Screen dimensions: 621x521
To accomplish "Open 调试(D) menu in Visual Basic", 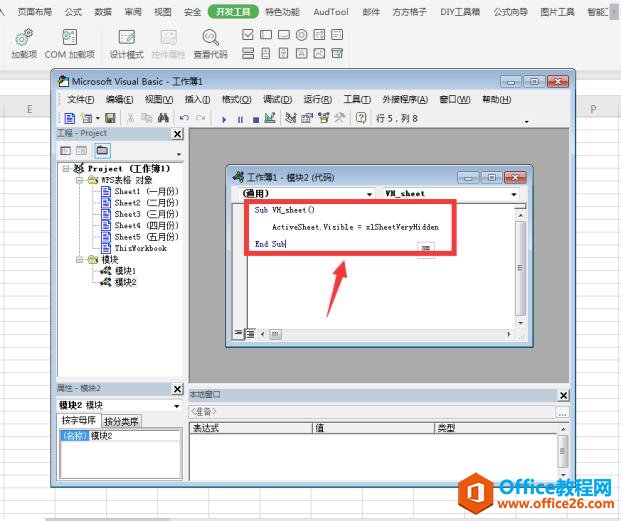I will pos(277,99).
